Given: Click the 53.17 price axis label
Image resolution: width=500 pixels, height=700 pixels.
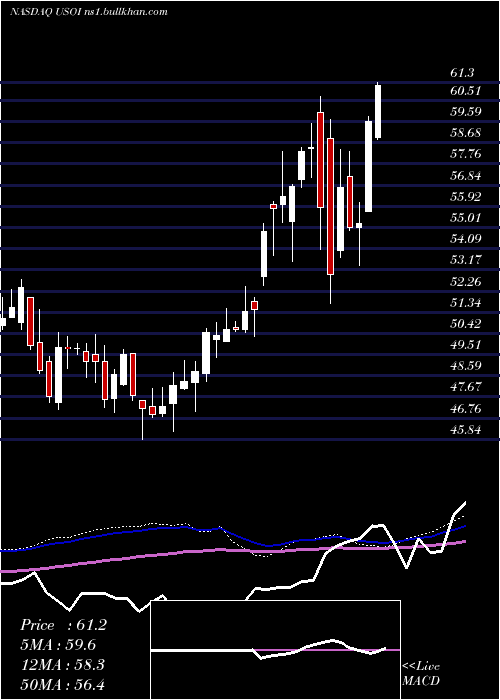Looking at the screenshot, I should (x=466, y=259).
